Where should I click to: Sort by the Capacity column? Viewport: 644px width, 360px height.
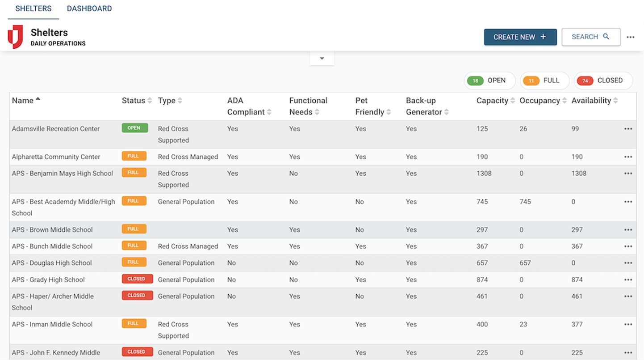[513, 101]
